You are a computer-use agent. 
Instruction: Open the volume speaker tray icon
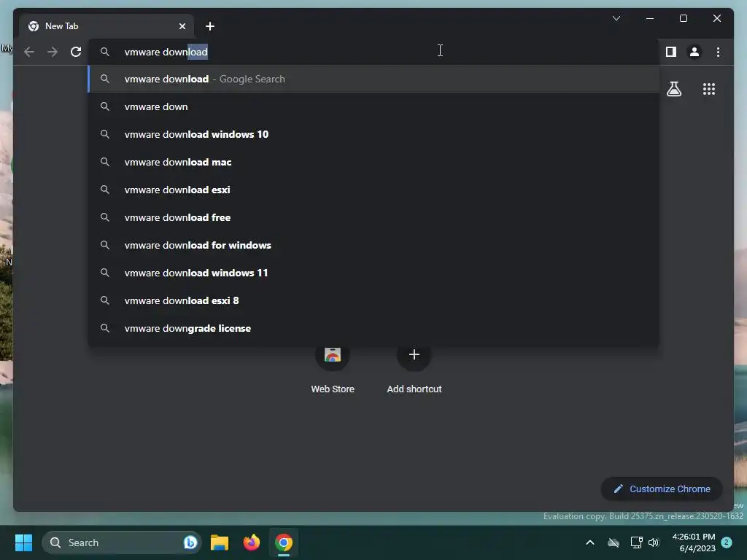654,542
